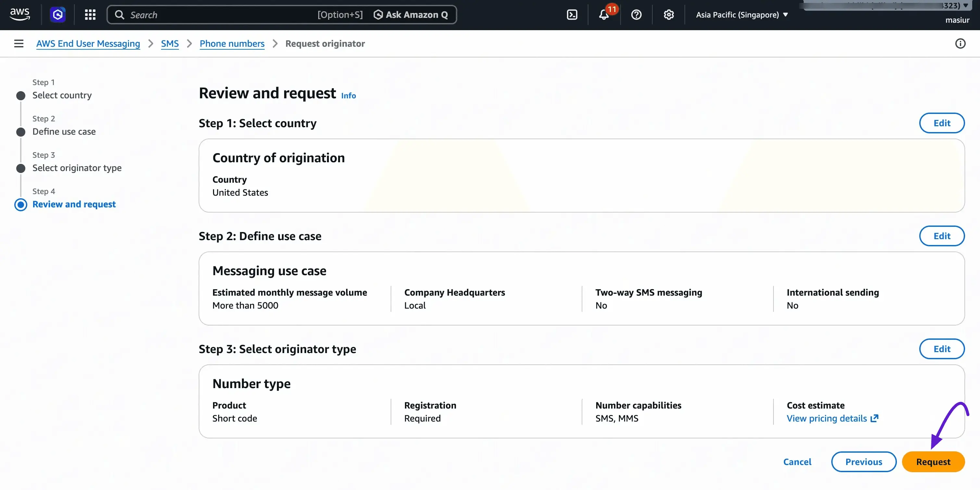Viewport: 980px width, 490px height.
Task: Toggle the hamburger side navigation icon
Action: (x=19, y=43)
